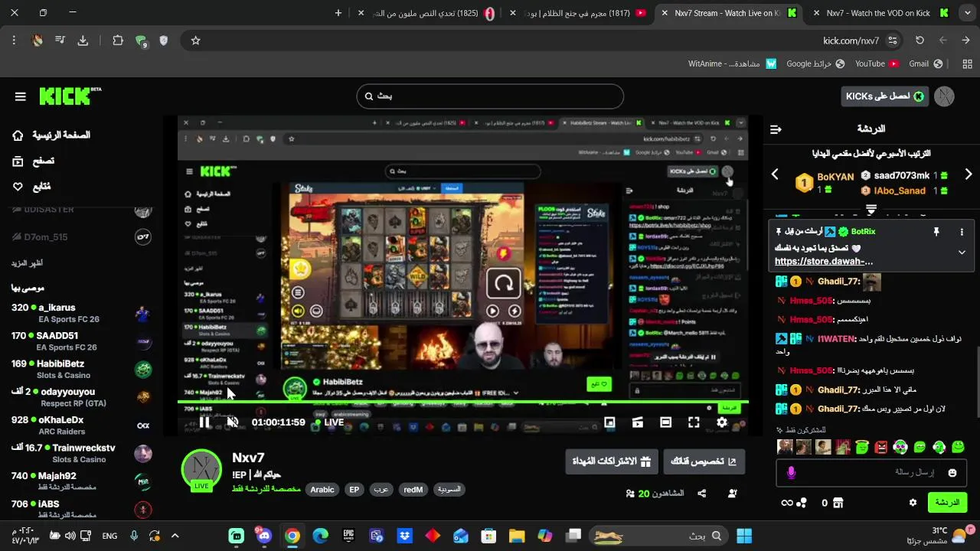Screen dimensions: 980x551
Task: Click the chat message input field
Action: [872, 473]
